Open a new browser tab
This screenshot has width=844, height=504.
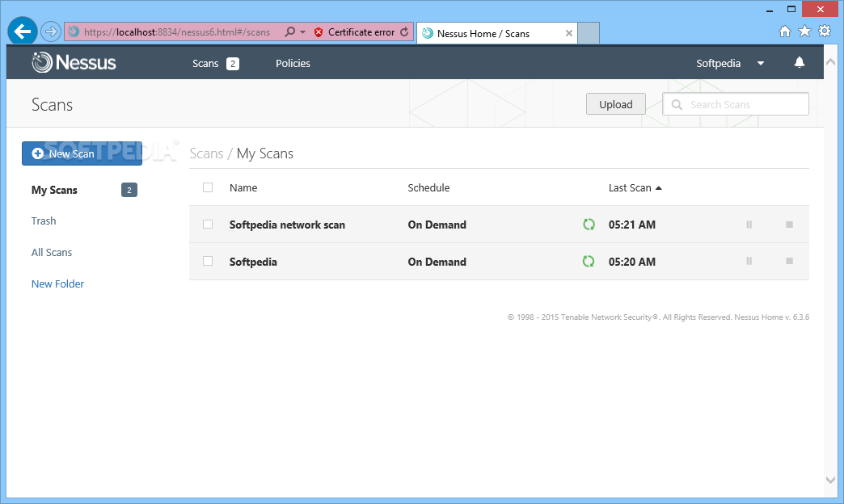click(589, 33)
